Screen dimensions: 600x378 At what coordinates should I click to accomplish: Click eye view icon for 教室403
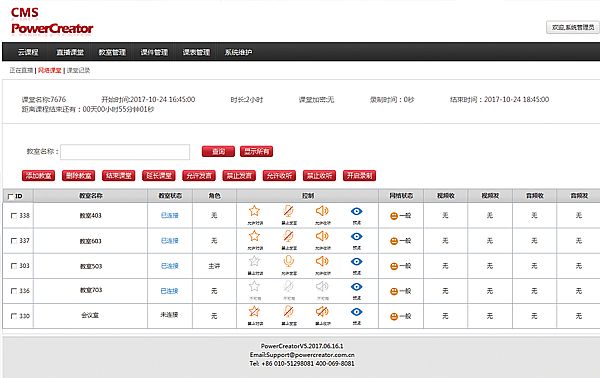(356, 211)
